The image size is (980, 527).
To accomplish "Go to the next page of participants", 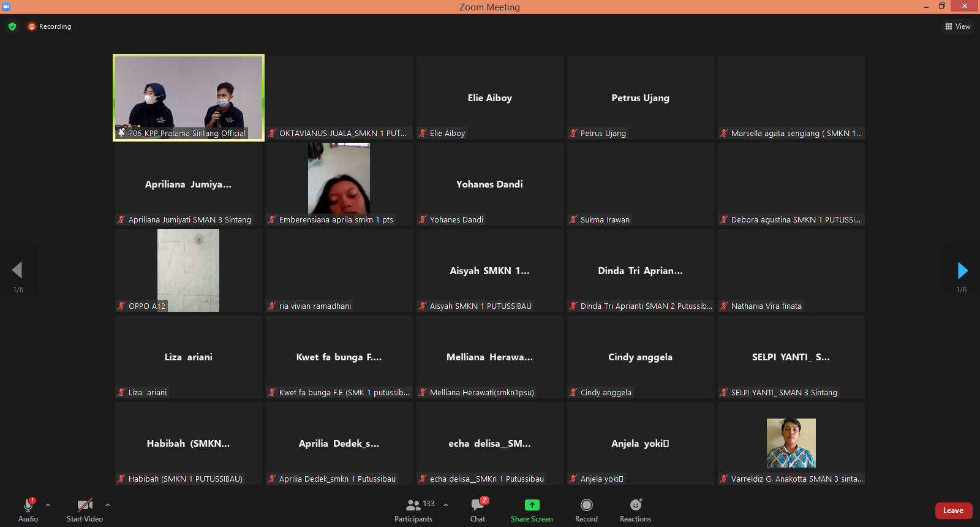I will 962,270.
